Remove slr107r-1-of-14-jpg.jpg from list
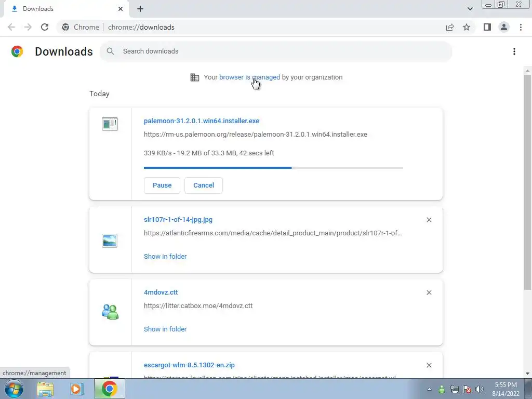The width and height of the screenshot is (532, 399). click(x=429, y=220)
